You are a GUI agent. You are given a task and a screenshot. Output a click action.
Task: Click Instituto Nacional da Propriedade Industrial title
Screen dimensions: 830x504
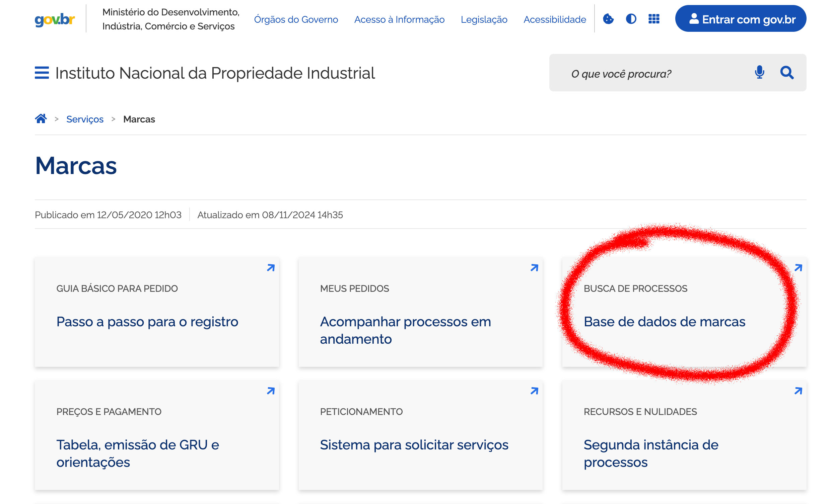215,73
